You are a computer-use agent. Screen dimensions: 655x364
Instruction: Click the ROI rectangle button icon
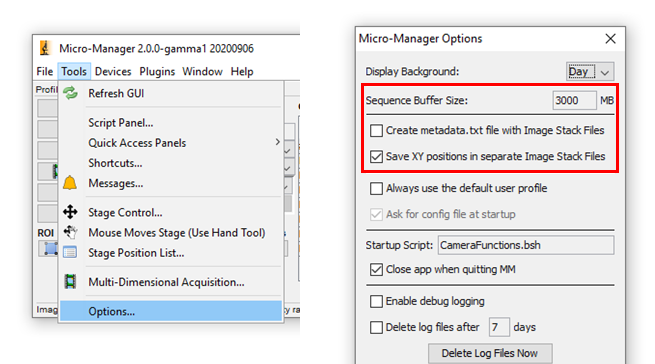click(x=51, y=249)
